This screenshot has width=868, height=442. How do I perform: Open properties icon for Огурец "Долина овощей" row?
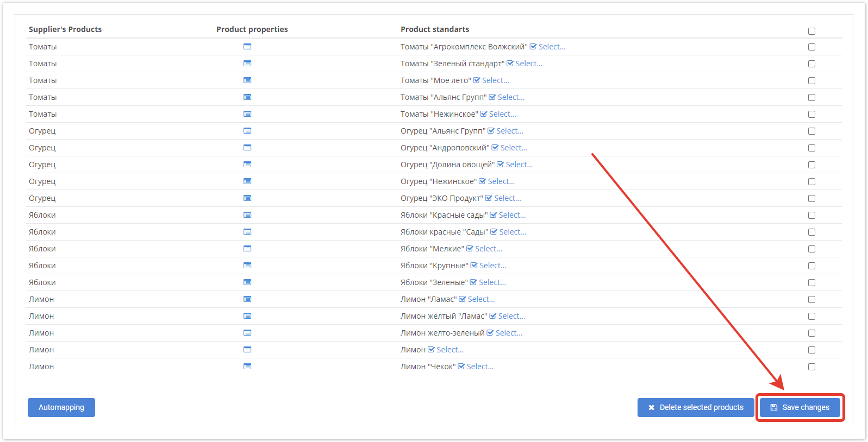coord(247,165)
